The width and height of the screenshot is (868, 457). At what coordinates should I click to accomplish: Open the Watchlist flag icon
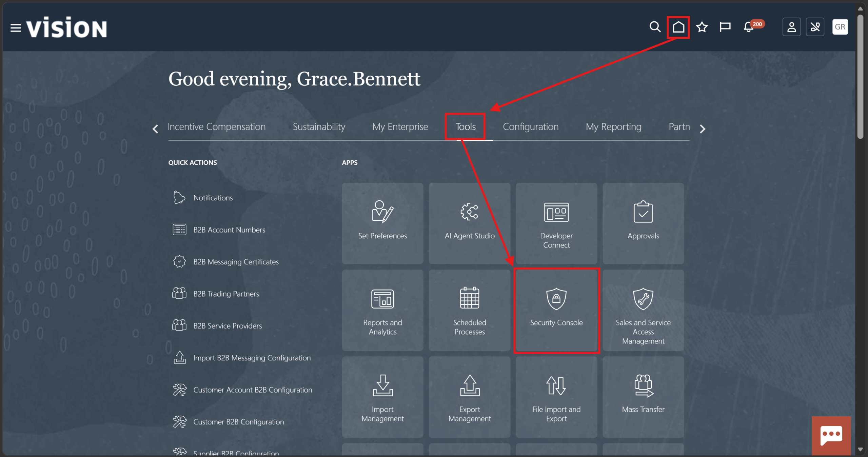point(725,27)
